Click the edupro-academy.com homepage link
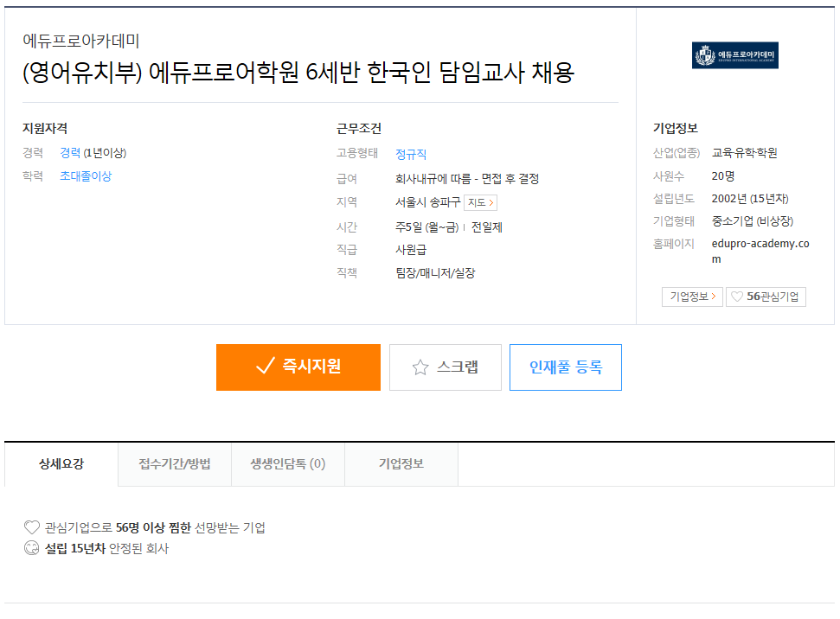Screen dimensions: 840x619 point(760,251)
